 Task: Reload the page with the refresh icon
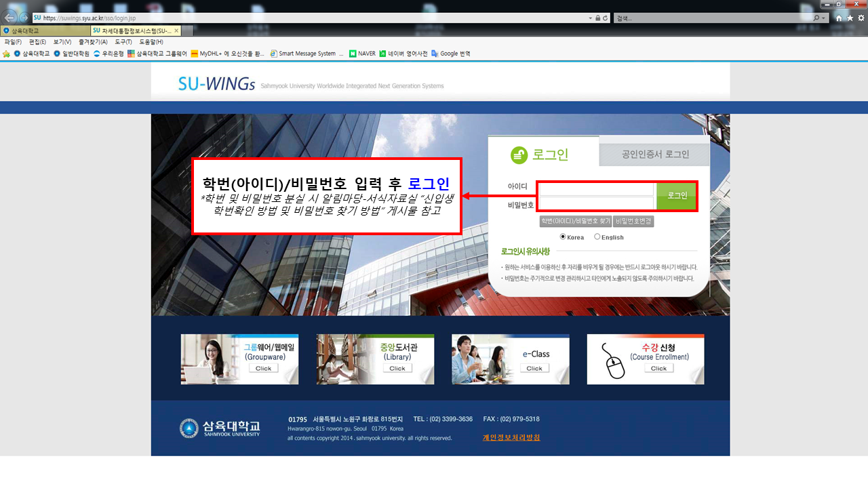606,18
